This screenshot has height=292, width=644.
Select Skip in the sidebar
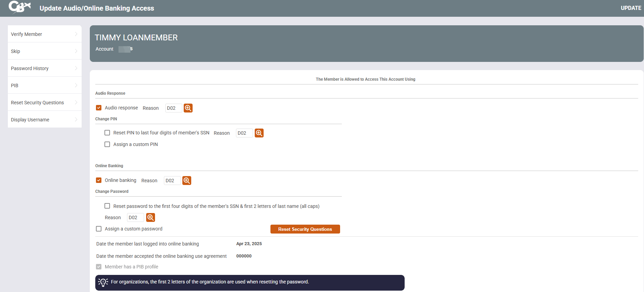45,51
